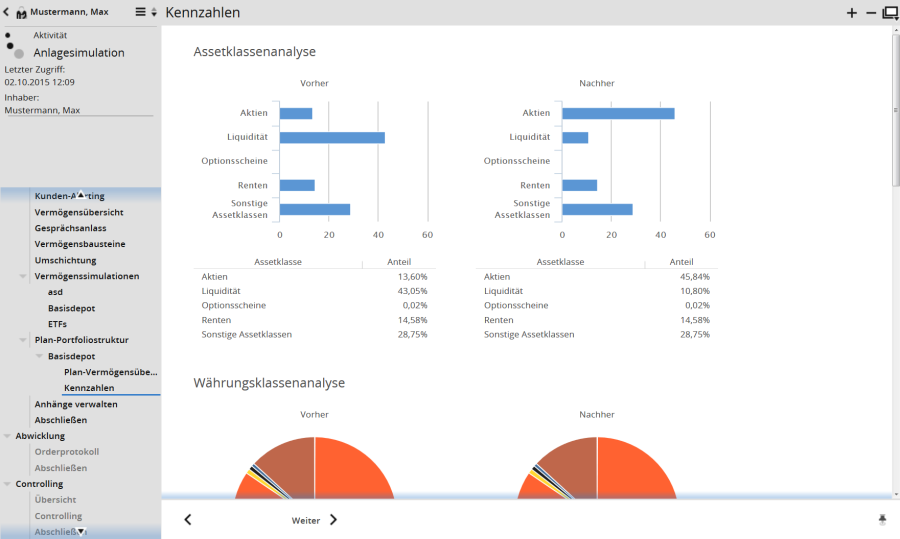900x539 pixels.
Task: Open the window switcher icon at top right
Action: pyautogui.click(x=889, y=13)
